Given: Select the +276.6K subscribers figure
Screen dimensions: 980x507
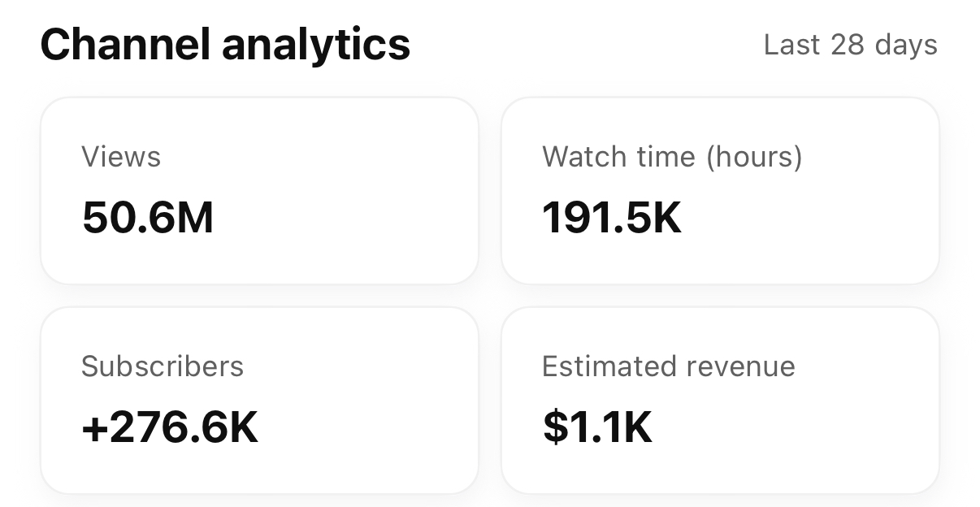Looking at the screenshot, I should tap(170, 427).
